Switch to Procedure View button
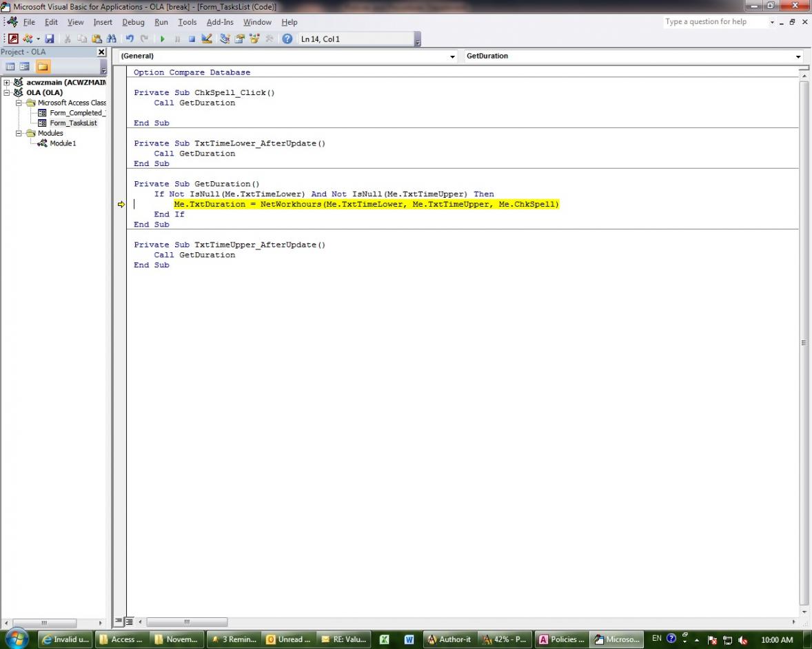The height and width of the screenshot is (649, 812). tap(118, 622)
